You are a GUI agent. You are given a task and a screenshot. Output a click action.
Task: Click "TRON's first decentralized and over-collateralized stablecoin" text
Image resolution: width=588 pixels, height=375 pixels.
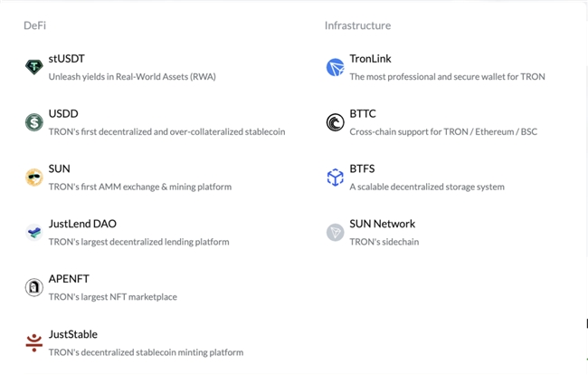[x=166, y=131]
